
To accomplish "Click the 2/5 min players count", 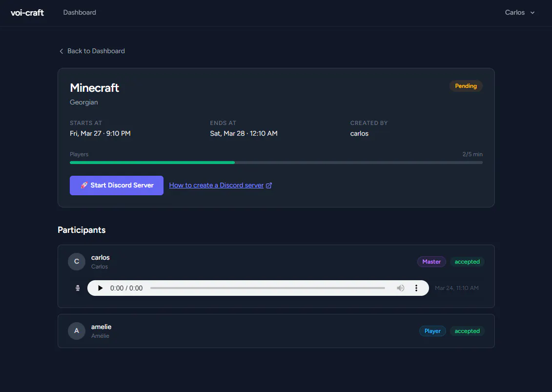I will pos(472,154).
